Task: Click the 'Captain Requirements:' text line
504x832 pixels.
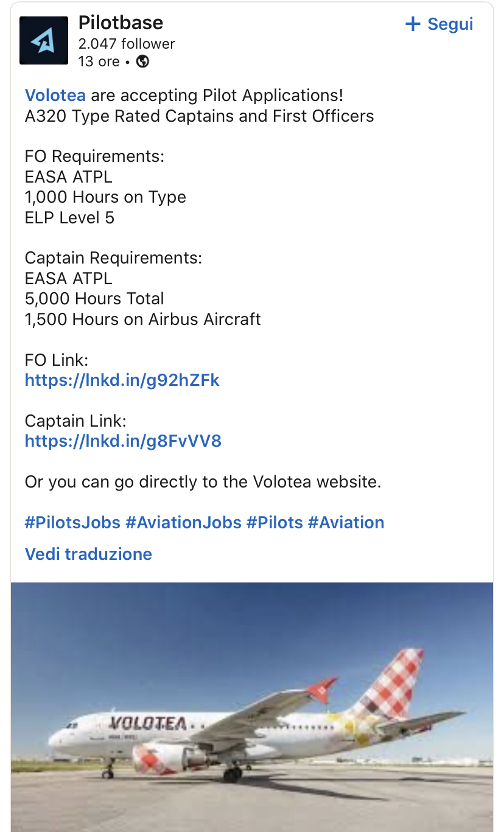Action: tap(113, 258)
